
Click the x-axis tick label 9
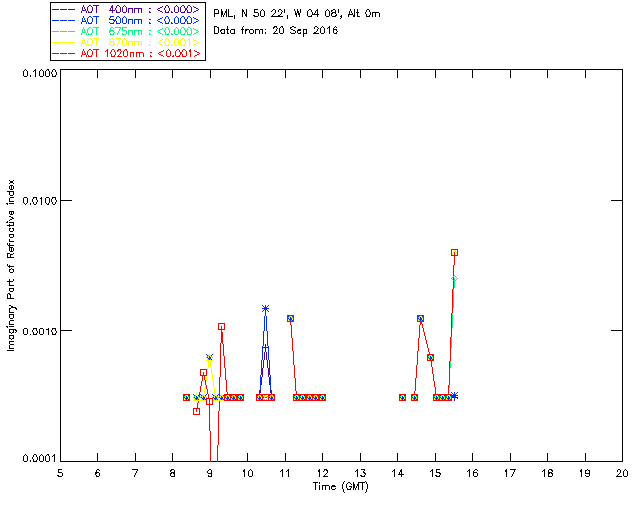(210, 473)
